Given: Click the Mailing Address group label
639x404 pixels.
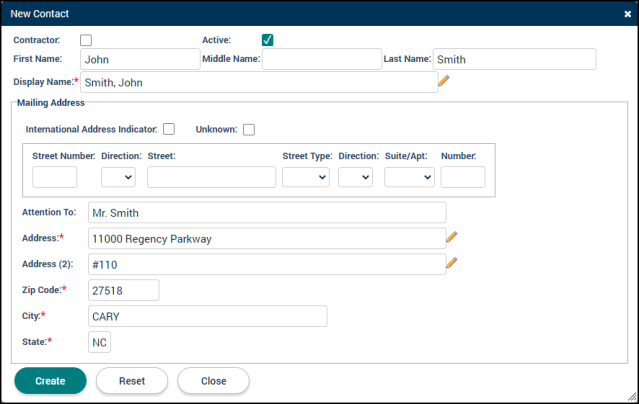Looking at the screenshot, I should [x=51, y=103].
